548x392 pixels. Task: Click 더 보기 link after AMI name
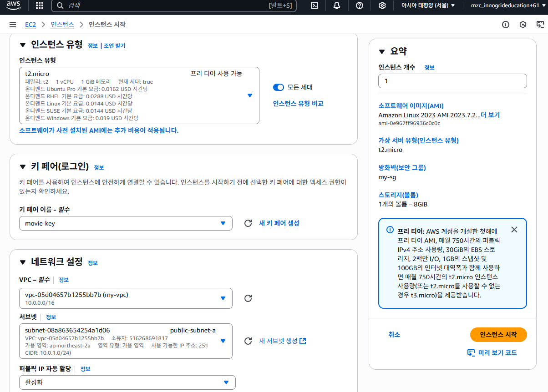click(x=490, y=115)
